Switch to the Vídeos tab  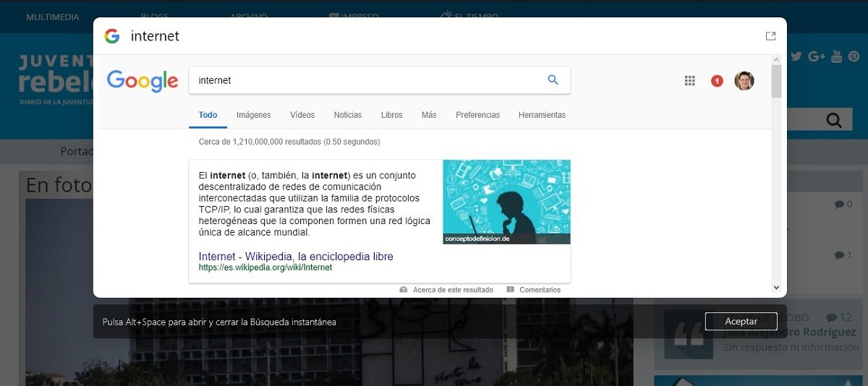click(x=302, y=115)
